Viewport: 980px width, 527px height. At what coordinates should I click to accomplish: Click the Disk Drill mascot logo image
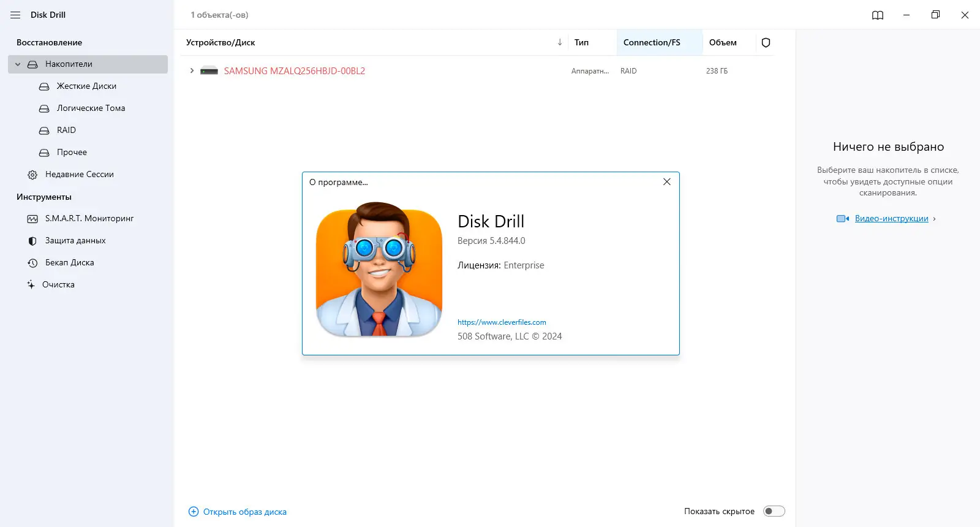tap(379, 270)
